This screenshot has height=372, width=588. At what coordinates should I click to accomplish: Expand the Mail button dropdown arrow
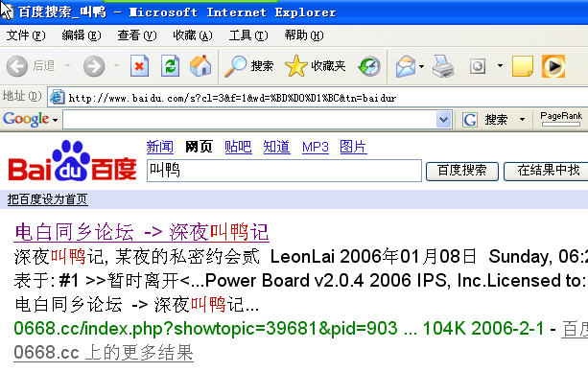tap(421, 66)
